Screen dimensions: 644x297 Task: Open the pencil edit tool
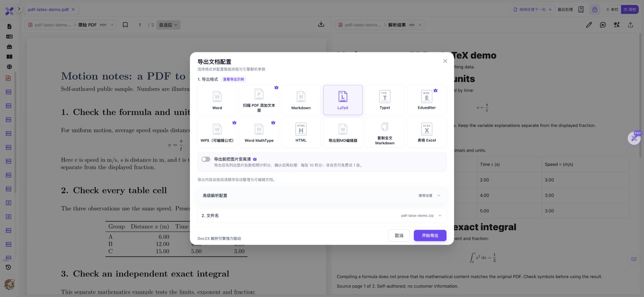pyautogui.click(x=589, y=25)
